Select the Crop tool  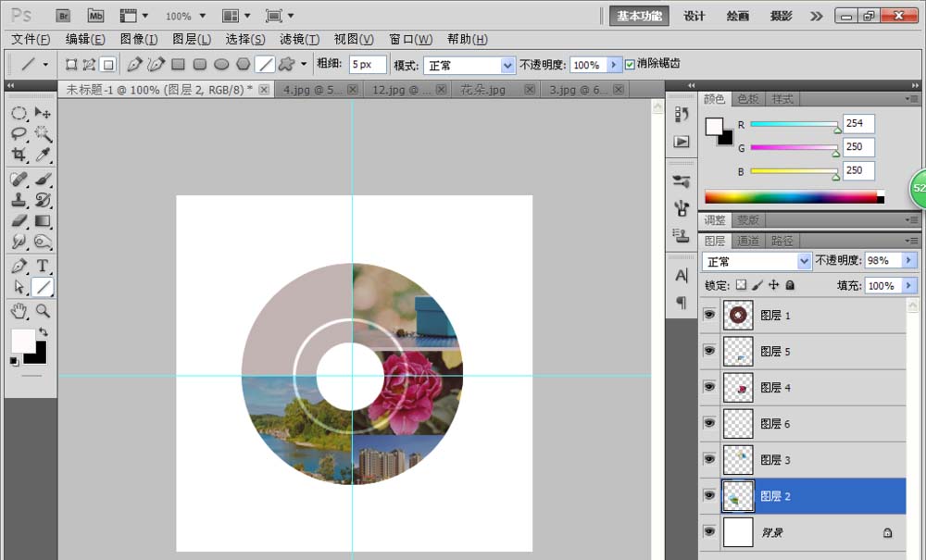(x=19, y=155)
